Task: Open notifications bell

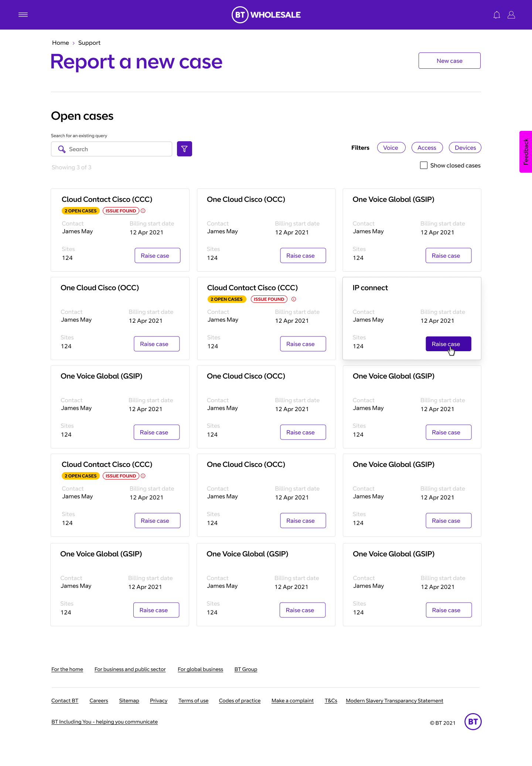Action: 497,15
